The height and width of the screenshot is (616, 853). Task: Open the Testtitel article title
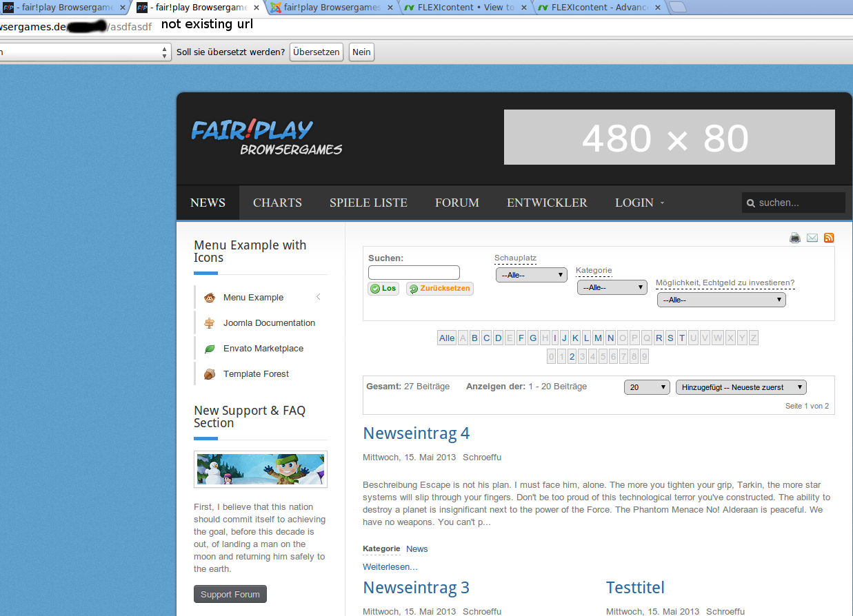pyautogui.click(x=635, y=588)
